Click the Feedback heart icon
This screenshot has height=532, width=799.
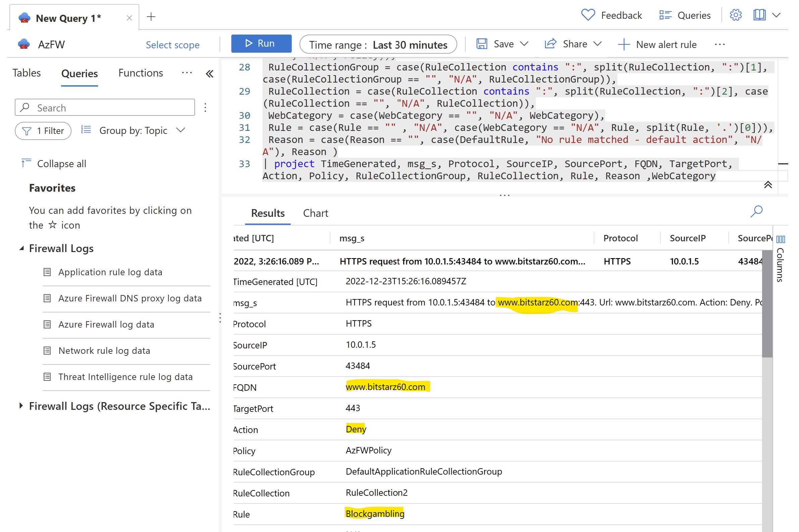coord(587,15)
